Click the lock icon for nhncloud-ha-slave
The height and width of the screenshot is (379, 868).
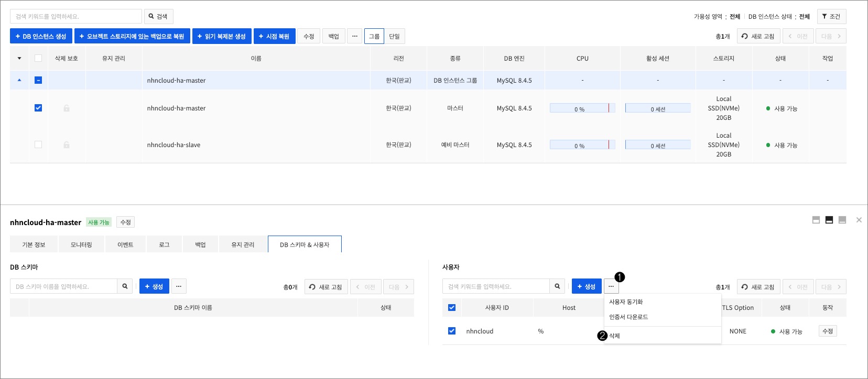click(x=67, y=144)
